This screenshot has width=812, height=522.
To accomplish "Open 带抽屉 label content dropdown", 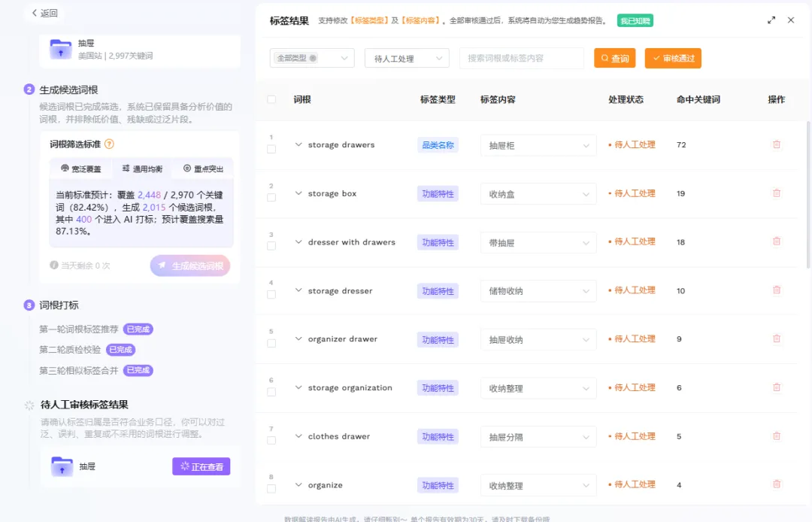I will coord(538,242).
